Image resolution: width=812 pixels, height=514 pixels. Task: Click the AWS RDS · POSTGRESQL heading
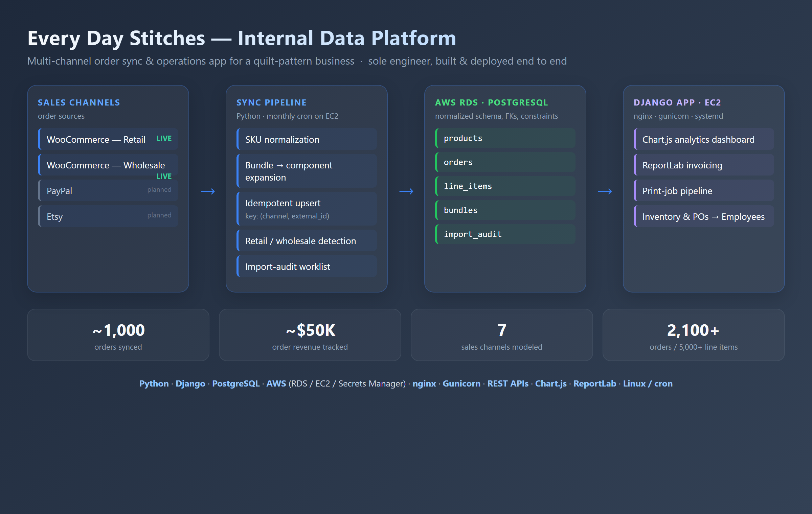(x=491, y=102)
